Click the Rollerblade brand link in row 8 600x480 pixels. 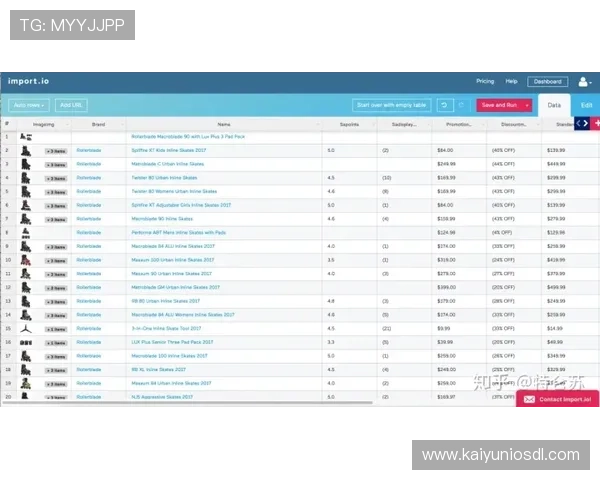[89, 233]
